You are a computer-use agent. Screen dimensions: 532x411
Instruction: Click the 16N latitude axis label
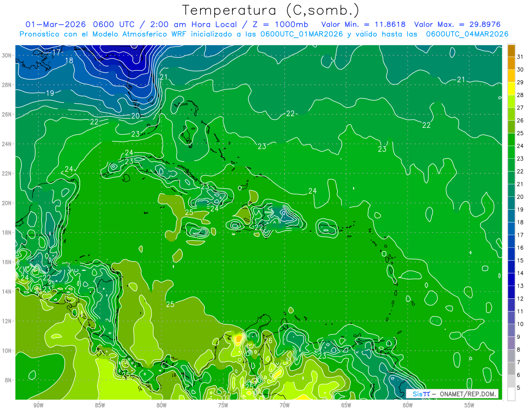[x=7, y=262]
